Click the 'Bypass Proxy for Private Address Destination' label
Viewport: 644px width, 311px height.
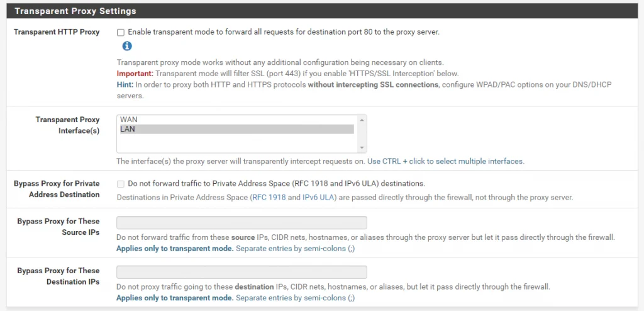(57, 189)
